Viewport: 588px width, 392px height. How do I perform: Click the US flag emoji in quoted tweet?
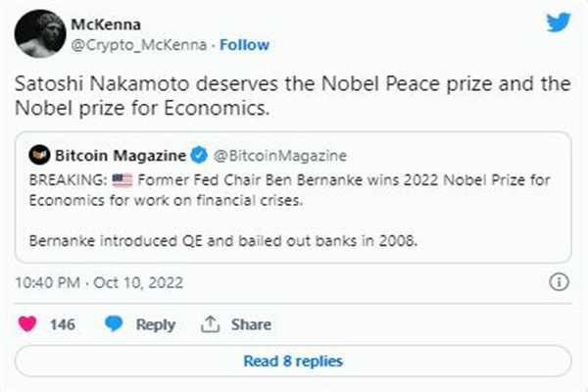click(123, 177)
